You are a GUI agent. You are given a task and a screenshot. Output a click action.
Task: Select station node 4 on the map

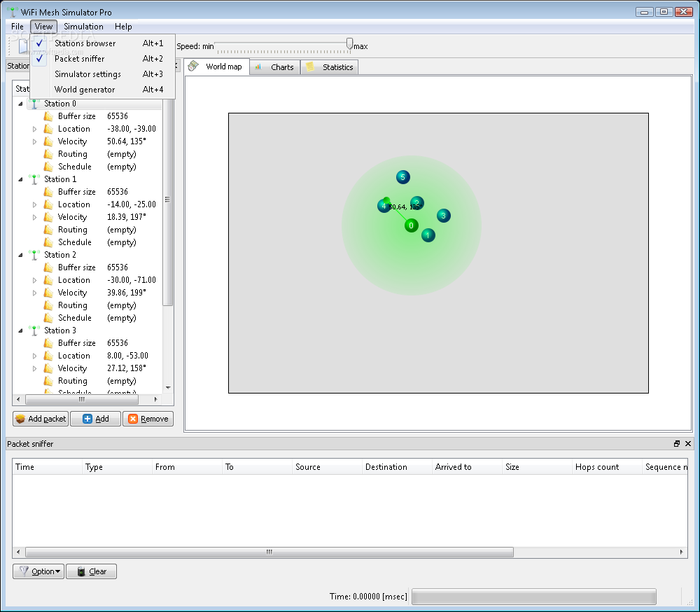pos(384,206)
